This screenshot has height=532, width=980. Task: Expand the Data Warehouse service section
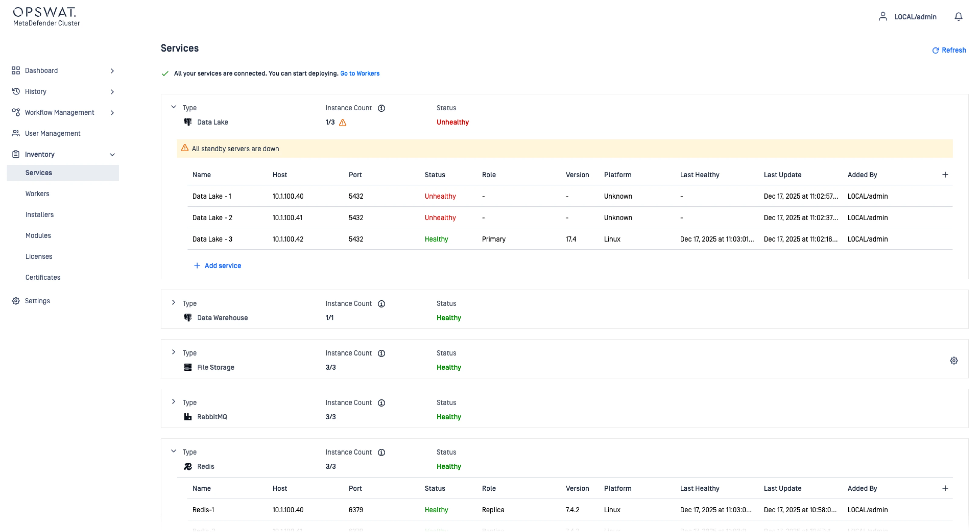(173, 302)
